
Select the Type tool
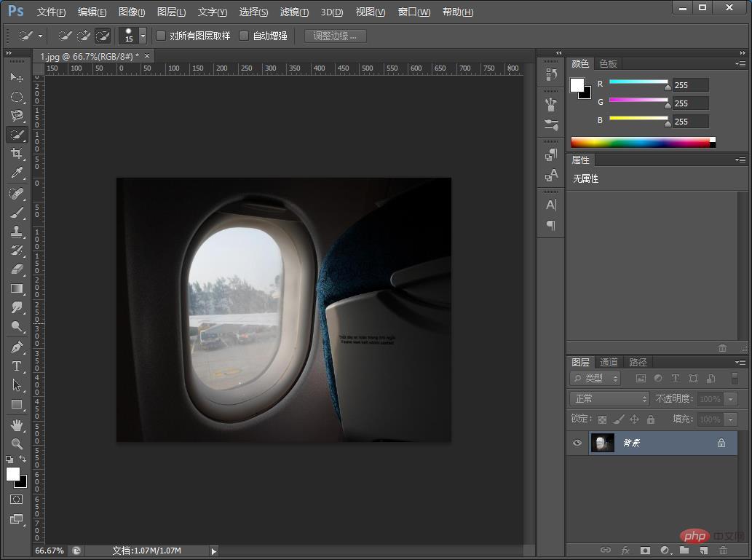[17, 366]
